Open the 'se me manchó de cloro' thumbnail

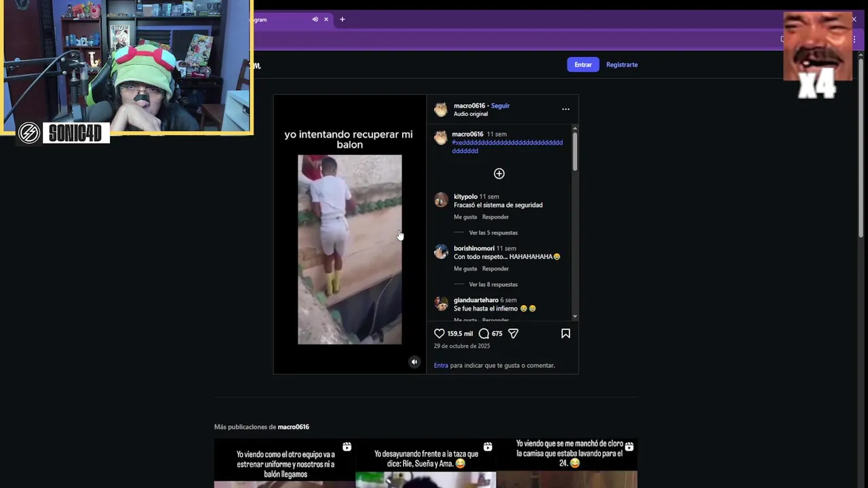pos(567,463)
